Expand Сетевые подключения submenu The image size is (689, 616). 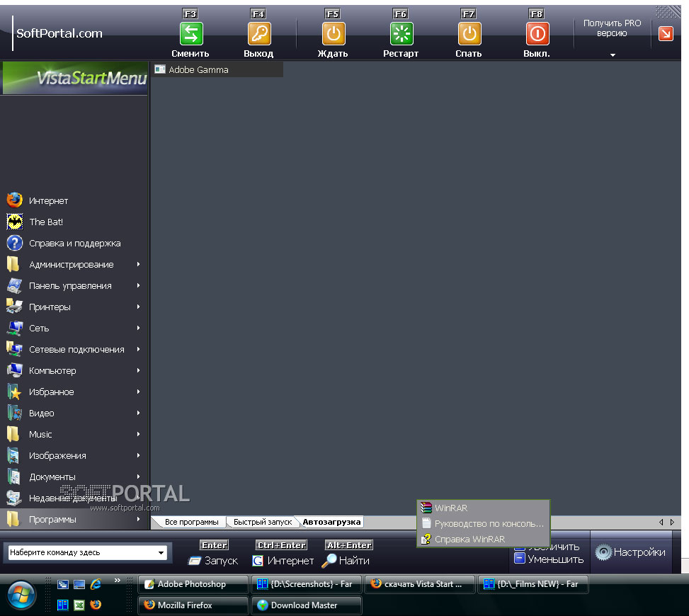(138, 349)
